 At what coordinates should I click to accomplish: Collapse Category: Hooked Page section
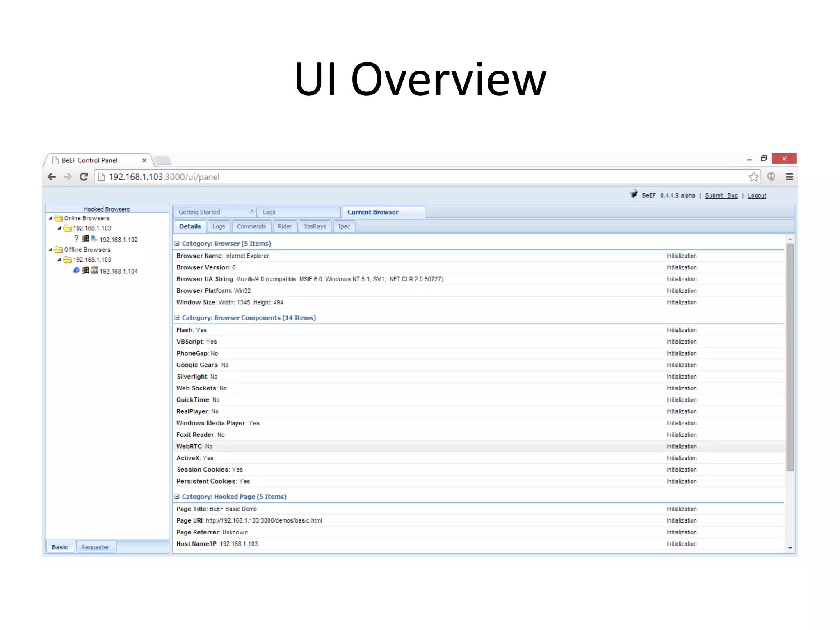(177, 496)
